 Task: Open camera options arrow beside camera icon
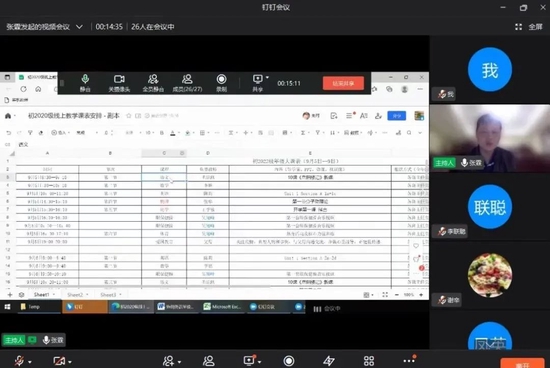pos(70,362)
